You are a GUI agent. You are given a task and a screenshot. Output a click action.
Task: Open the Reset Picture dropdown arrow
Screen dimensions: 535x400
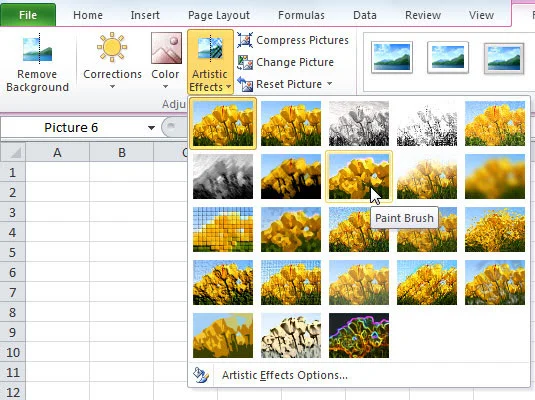pos(329,83)
